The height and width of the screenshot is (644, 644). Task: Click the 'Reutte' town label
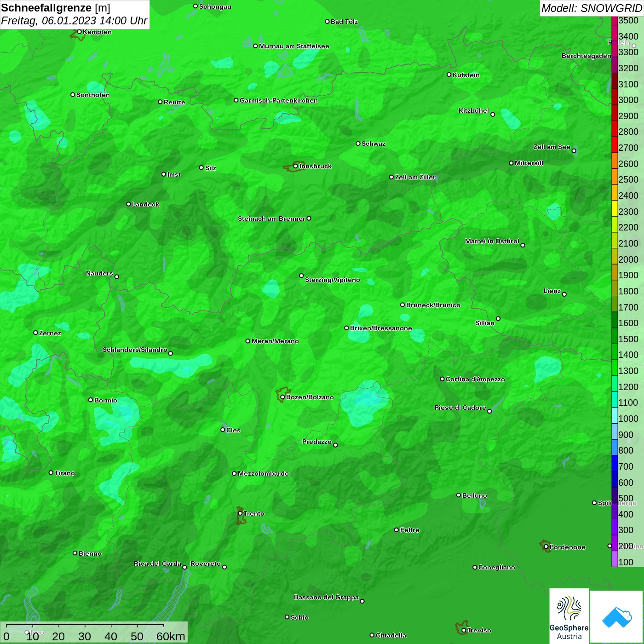174,102
